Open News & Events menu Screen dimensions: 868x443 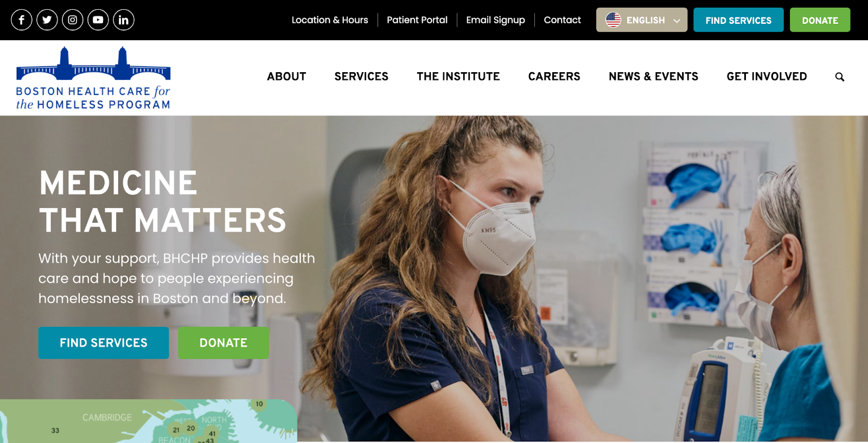[x=654, y=77]
